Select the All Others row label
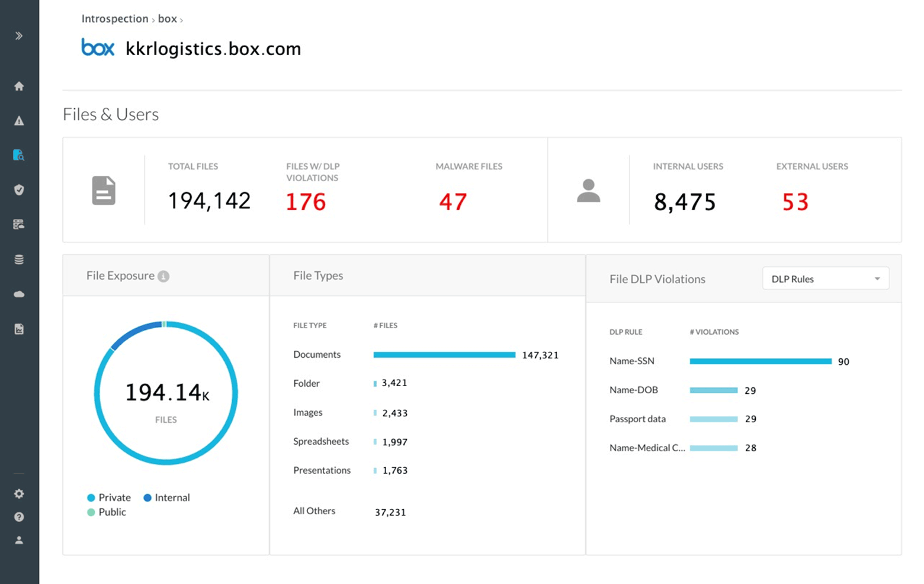This screenshot has height=584, width=924. pyautogui.click(x=314, y=511)
